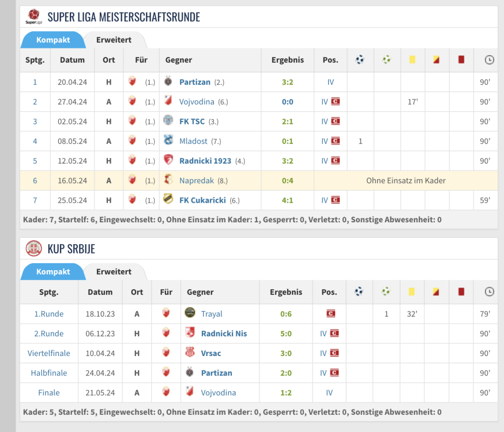This screenshot has height=432, width=504.
Task: Open the 0:6 result against Trayal
Action: 286,314
